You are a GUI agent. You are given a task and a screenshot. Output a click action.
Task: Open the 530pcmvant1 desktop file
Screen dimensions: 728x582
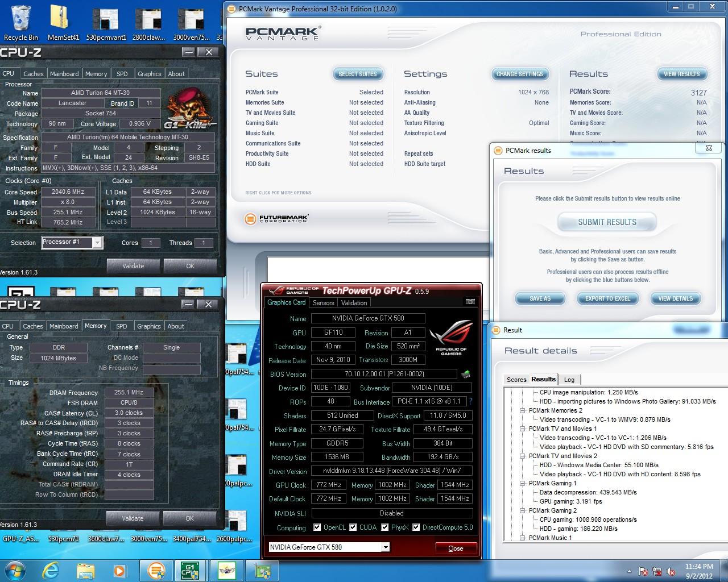106,23
